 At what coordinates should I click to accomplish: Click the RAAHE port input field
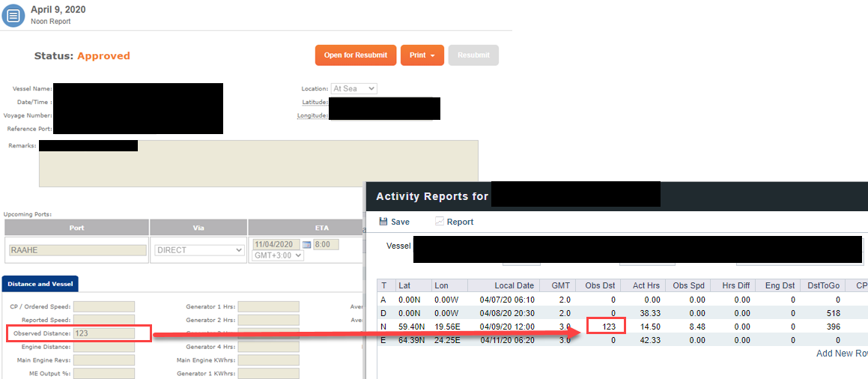76,250
